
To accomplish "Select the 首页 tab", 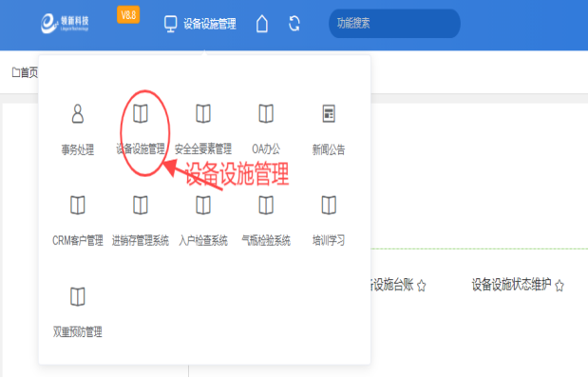I will click(x=25, y=72).
